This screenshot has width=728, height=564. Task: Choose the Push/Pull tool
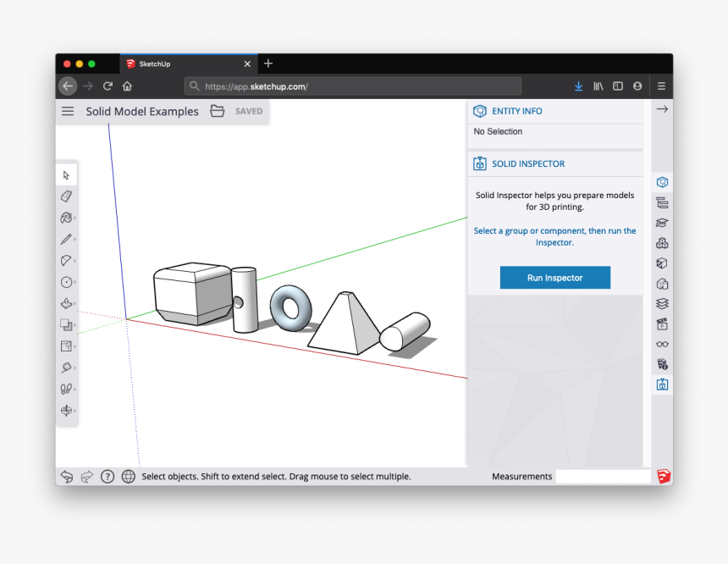point(67,303)
